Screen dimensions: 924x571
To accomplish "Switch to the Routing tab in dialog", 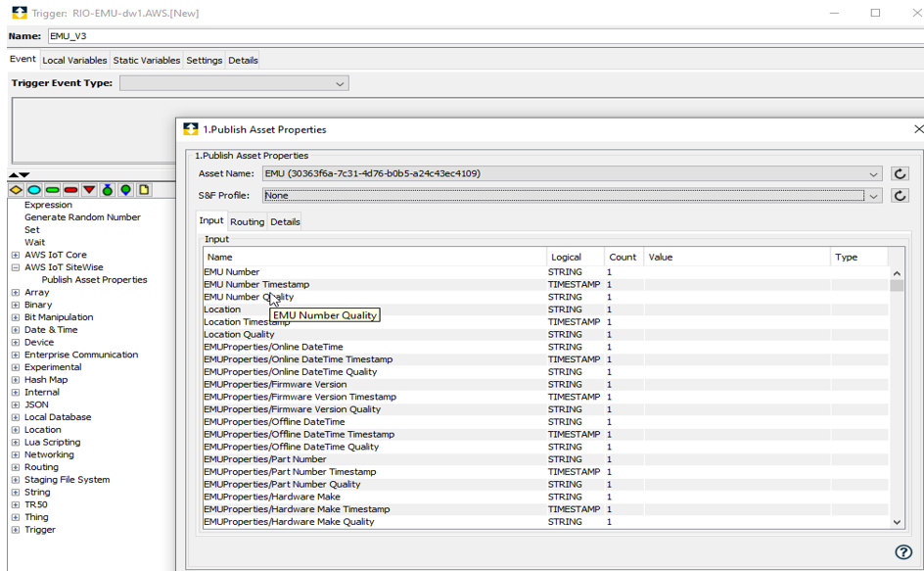I will click(247, 221).
